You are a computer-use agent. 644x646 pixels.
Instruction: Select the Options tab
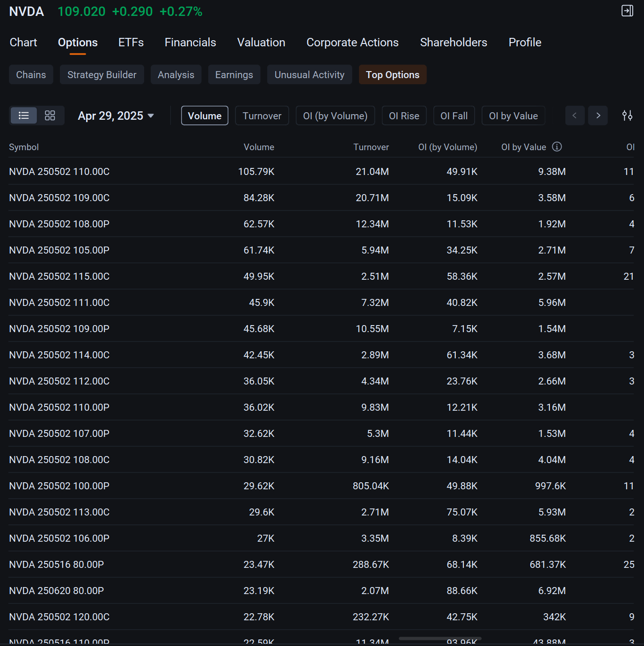[x=78, y=43]
